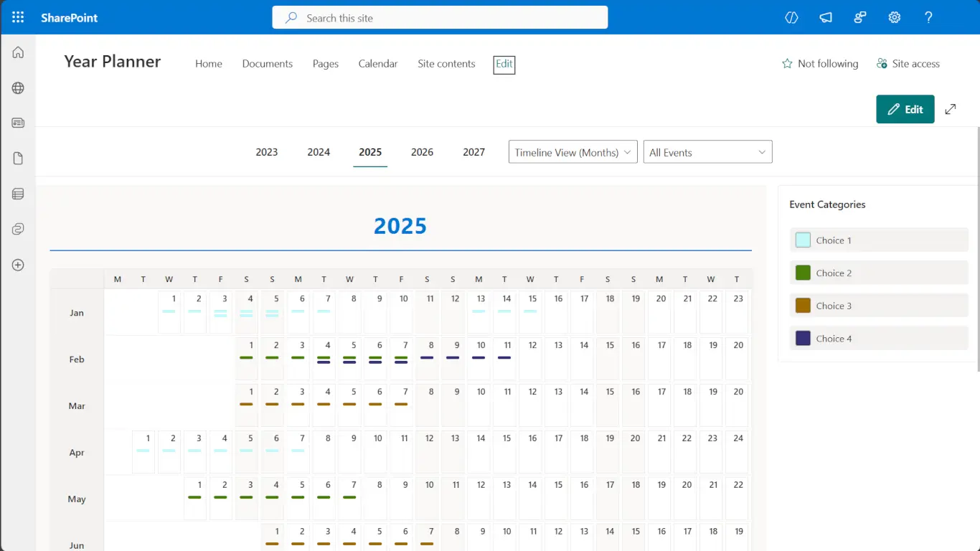Expand the All Events filter dropdown

click(707, 151)
